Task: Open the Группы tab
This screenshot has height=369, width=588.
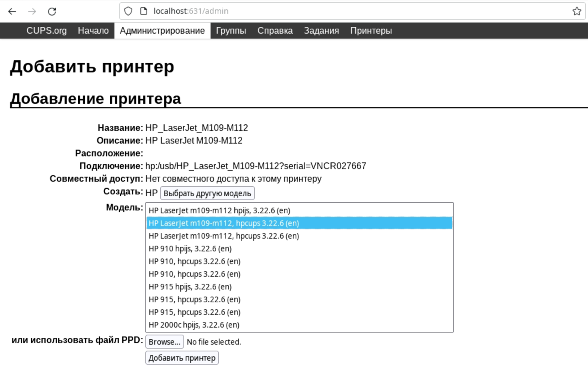Action: [231, 31]
